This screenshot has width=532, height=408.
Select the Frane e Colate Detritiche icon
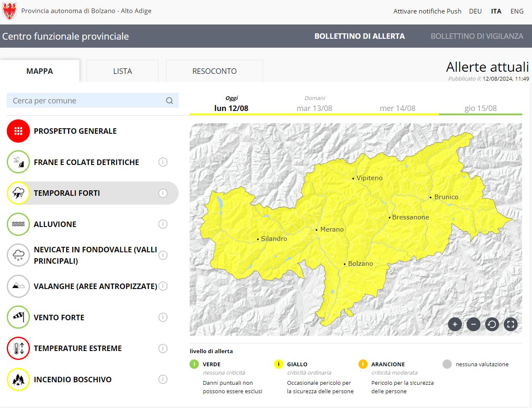pos(18,162)
